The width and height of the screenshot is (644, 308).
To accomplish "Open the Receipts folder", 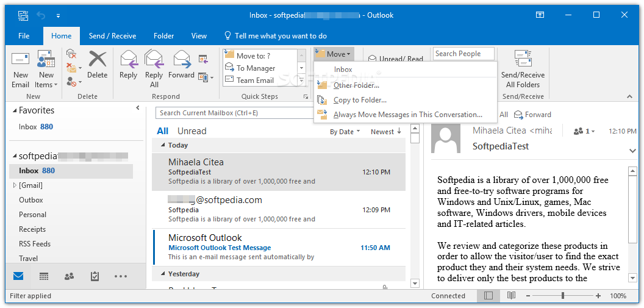I will point(32,229).
